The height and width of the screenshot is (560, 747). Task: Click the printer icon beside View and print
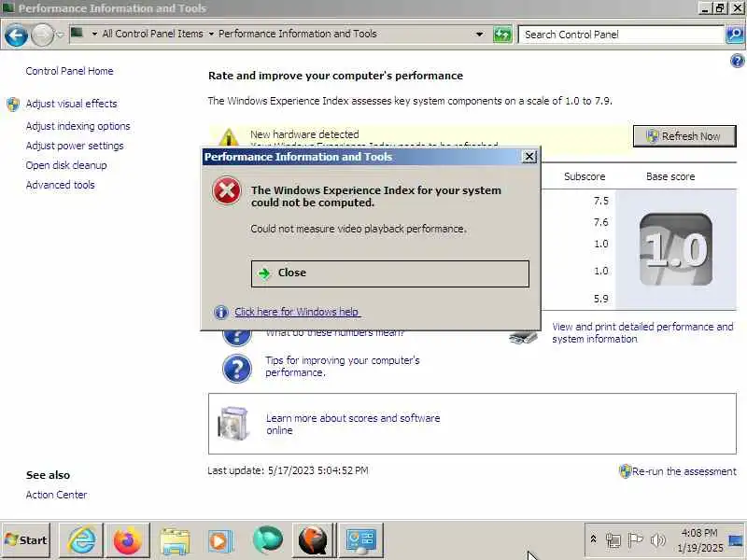coord(523,337)
